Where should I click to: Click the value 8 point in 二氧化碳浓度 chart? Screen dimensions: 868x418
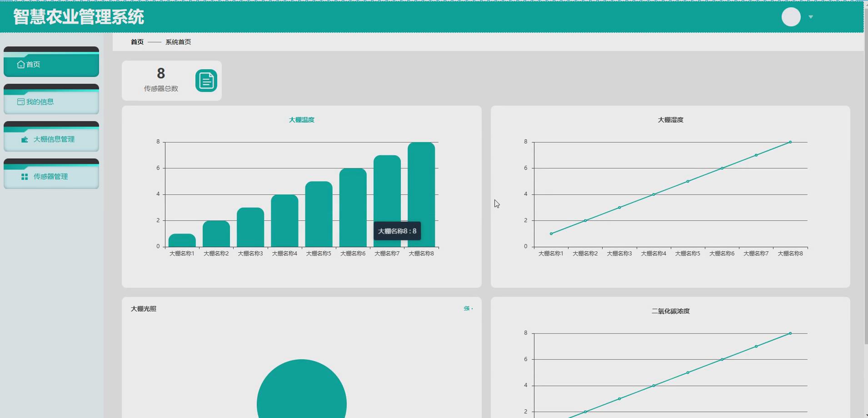click(x=790, y=333)
